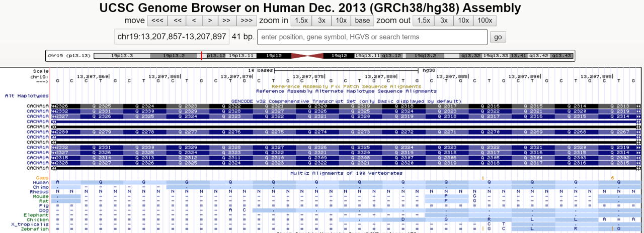Move view far right with >>> button
Image resolution: width=644 pixels, height=233 pixels.
coord(246,21)
